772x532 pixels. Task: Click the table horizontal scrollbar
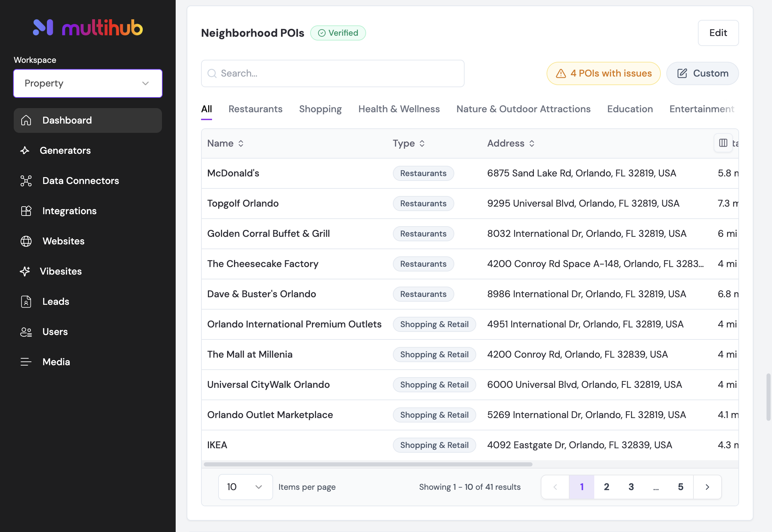pos(368,464)
